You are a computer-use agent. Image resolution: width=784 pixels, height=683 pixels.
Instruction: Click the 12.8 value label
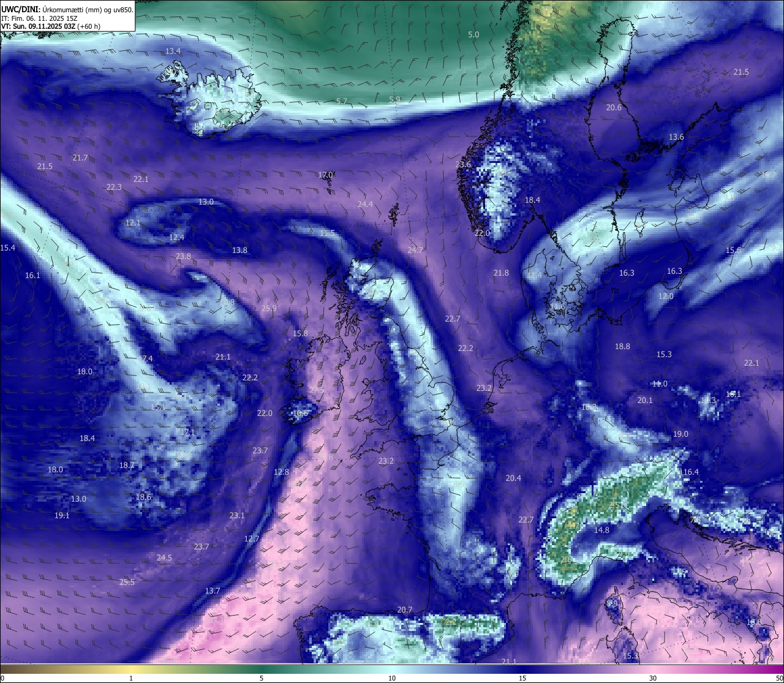pyautogui.click(x=281, y=472)
